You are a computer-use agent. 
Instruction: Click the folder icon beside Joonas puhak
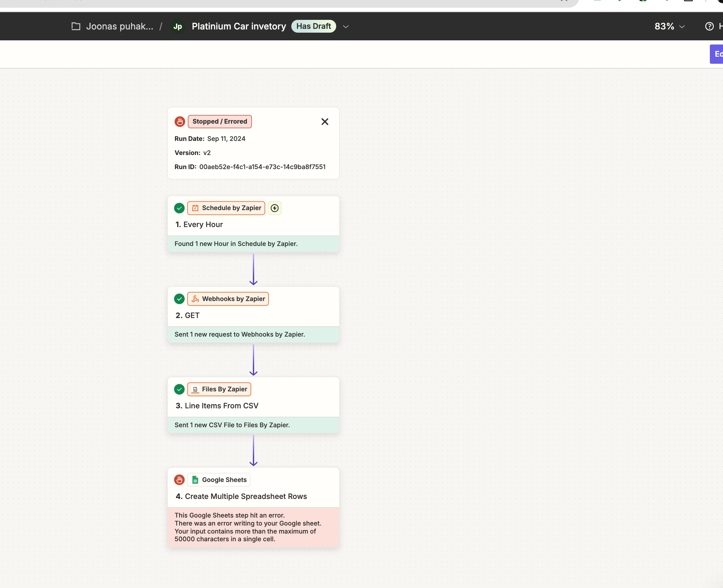(76, 26)
